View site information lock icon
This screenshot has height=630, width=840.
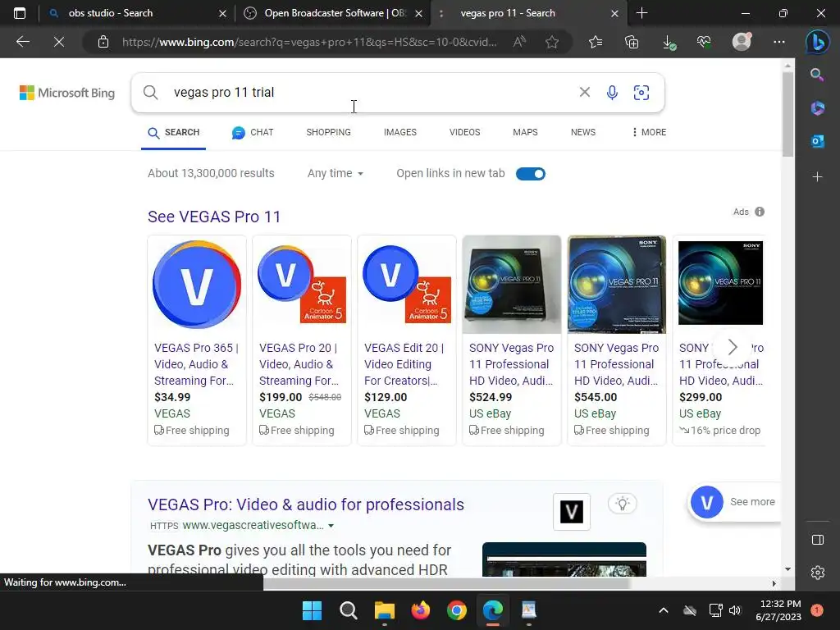point(103,42)
